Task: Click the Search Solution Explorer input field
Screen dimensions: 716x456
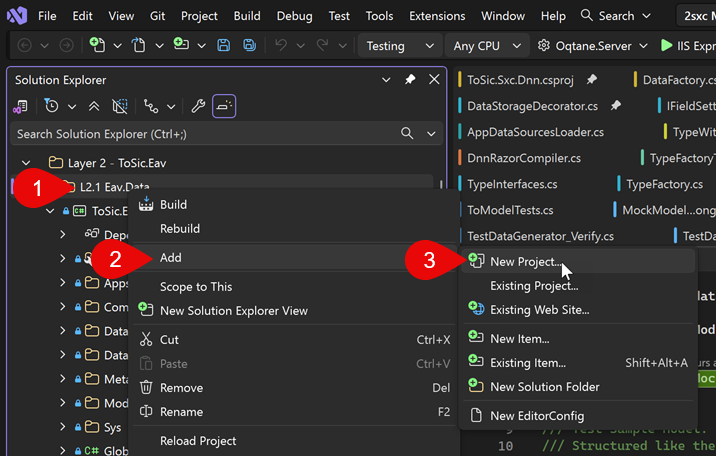Action: pos(226,134)
